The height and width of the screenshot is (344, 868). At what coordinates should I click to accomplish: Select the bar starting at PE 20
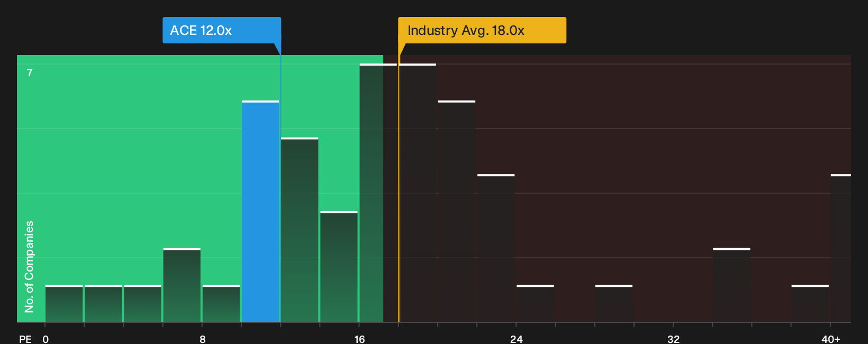point(457,211)
